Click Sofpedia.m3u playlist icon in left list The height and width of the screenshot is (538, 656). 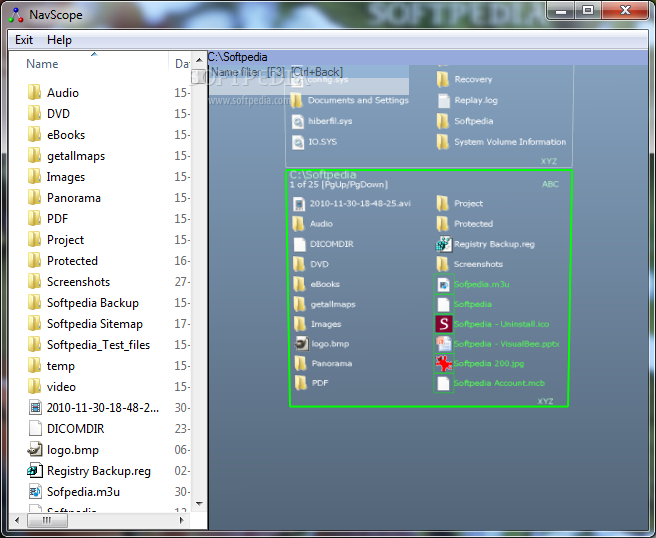click(x=35, y=492)
